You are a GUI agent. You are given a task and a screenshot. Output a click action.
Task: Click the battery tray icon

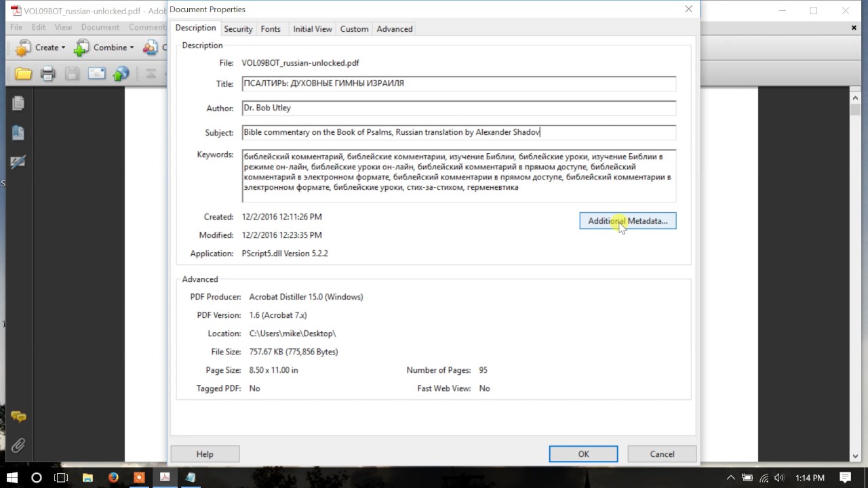747,478
